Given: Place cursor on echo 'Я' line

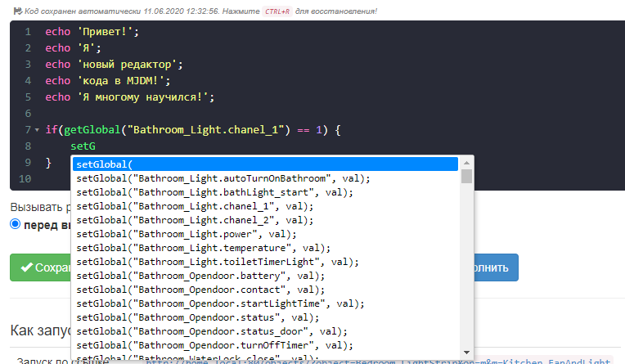Looking at the screenshot, I should tap(73, 47).
